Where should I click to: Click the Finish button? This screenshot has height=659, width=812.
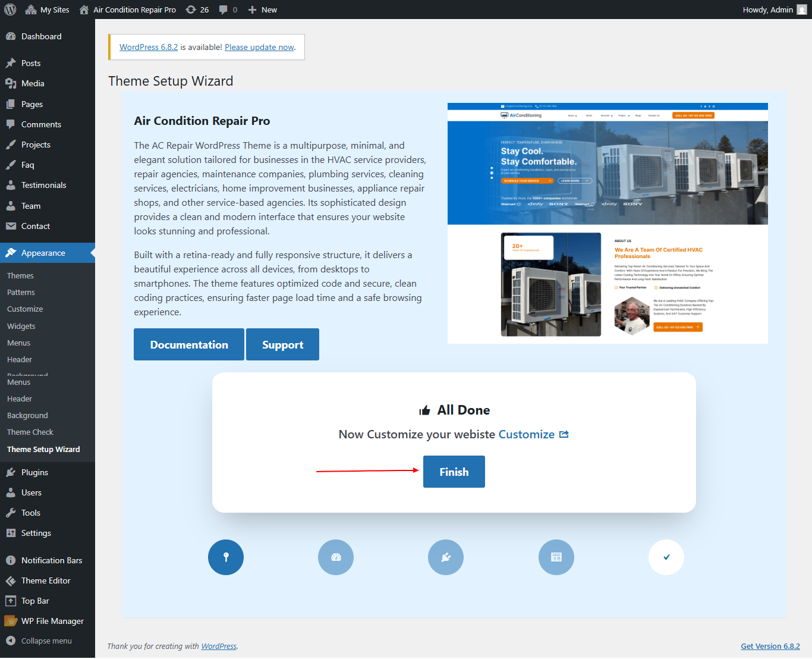(454, 472)
